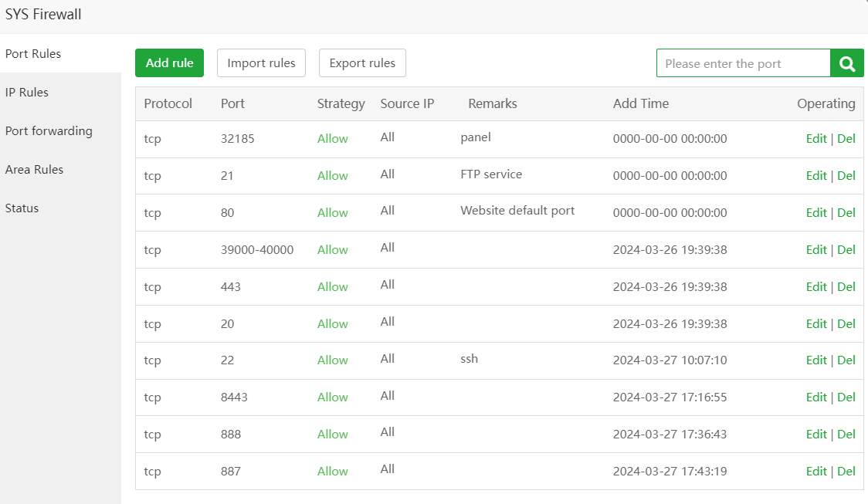Delete the FTP service port 21 rule

click(846, 176)
